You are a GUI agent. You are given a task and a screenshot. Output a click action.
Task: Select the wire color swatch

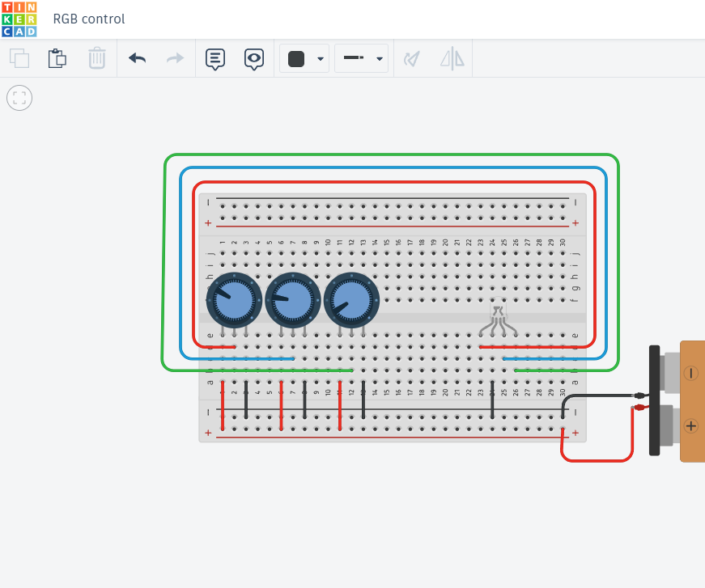tap(297, 58)
